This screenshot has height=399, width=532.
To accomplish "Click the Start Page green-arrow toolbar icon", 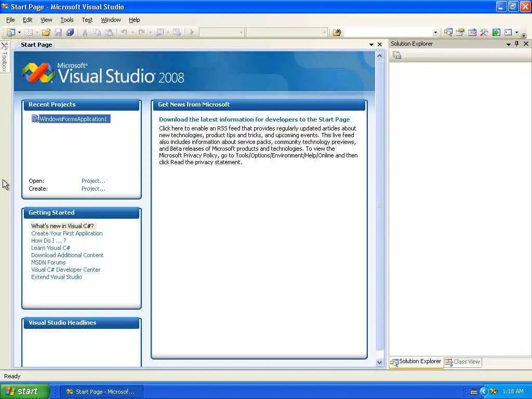I will coord(496,32).
